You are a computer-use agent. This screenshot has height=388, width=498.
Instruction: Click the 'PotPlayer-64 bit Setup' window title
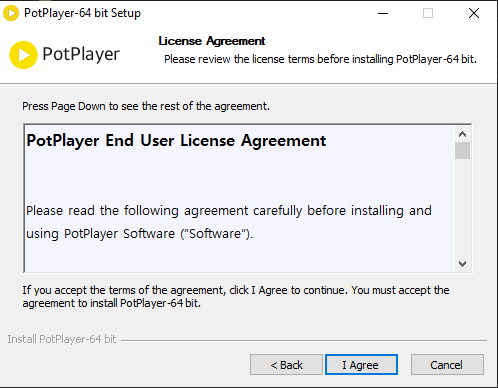click(x=82, y=13)
